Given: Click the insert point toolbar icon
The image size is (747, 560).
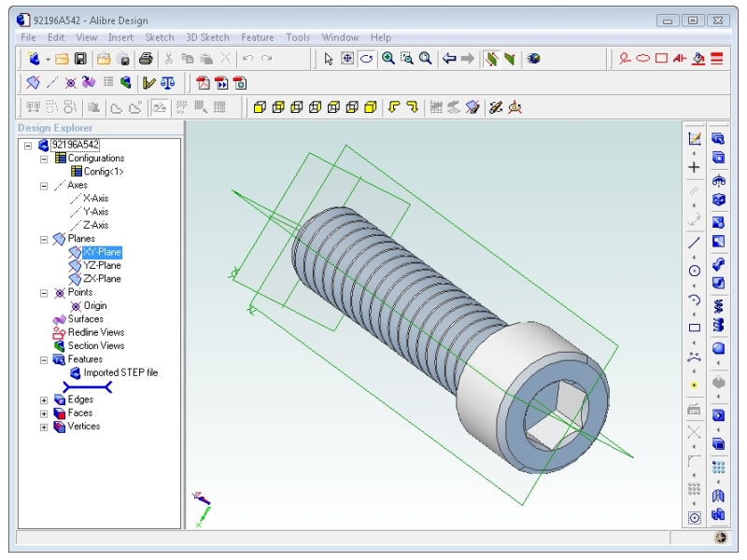Looking at the screenshot, I should 71,83.
